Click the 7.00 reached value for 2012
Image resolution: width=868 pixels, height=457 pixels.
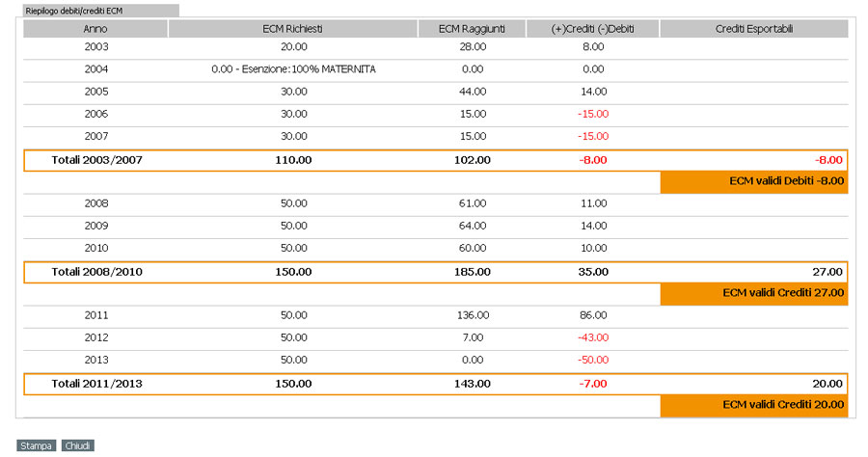(x=473, y=337)
